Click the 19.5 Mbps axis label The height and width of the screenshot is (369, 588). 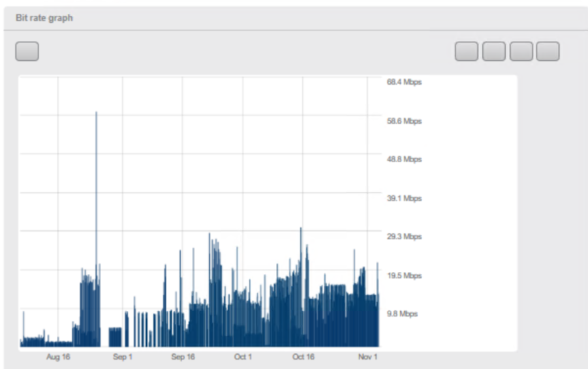[x=404, y=276]
